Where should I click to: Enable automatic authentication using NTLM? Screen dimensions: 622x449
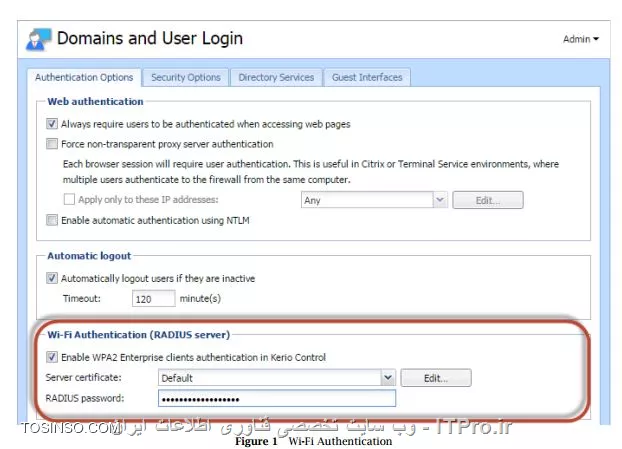52,220
